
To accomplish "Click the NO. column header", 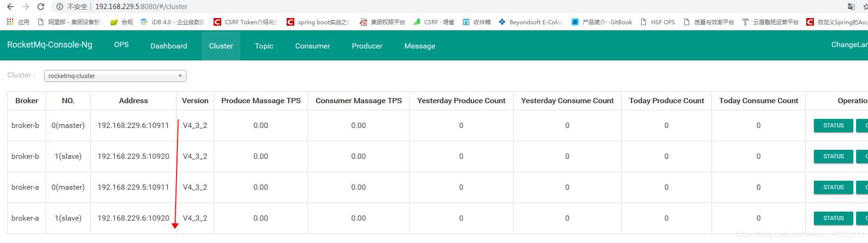I will point(68,101).
